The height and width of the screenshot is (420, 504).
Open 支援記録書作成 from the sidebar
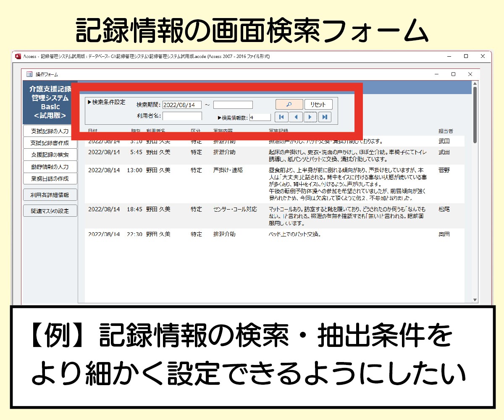pyautogui.click(x=50, y=143)
